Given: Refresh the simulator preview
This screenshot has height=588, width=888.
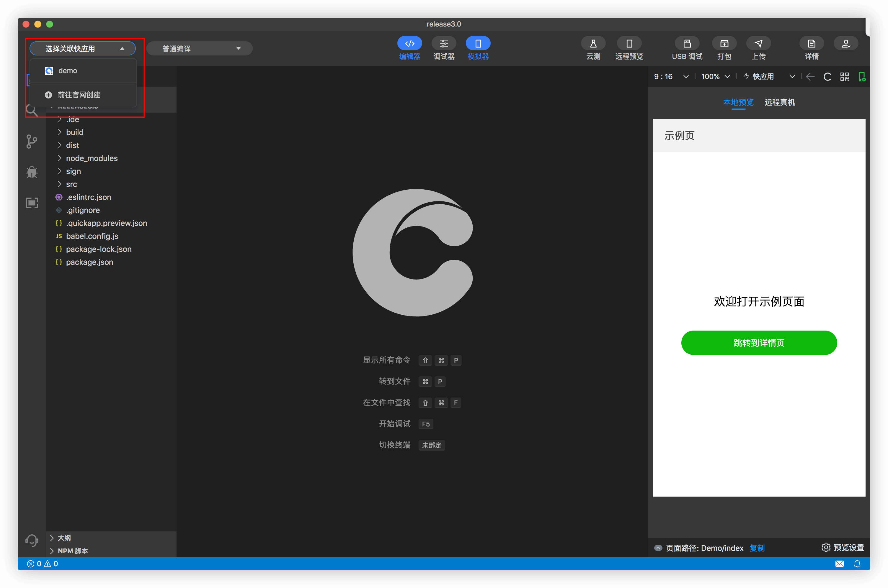Looking at the screenshot, I should pyautogui.click(x=827, y=76).
